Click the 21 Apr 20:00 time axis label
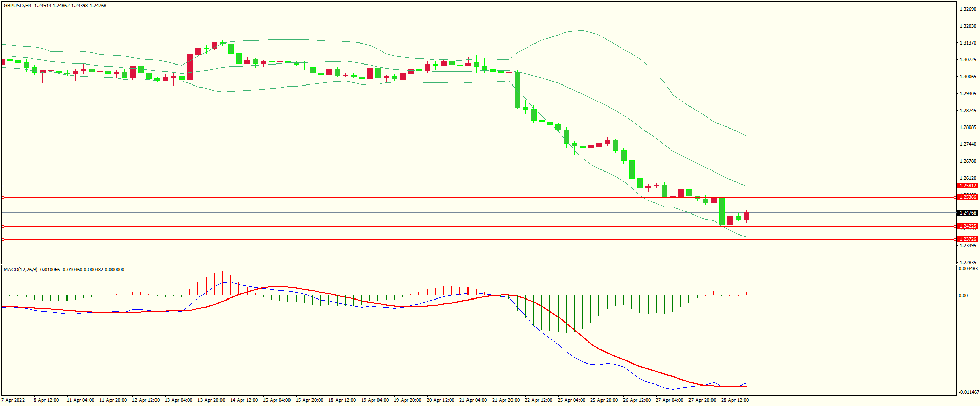Screen dimensions: 980x406 pos(505,400)
